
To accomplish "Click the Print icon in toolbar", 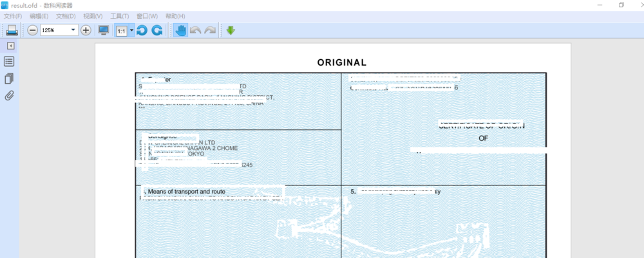I will pos(12,30).
